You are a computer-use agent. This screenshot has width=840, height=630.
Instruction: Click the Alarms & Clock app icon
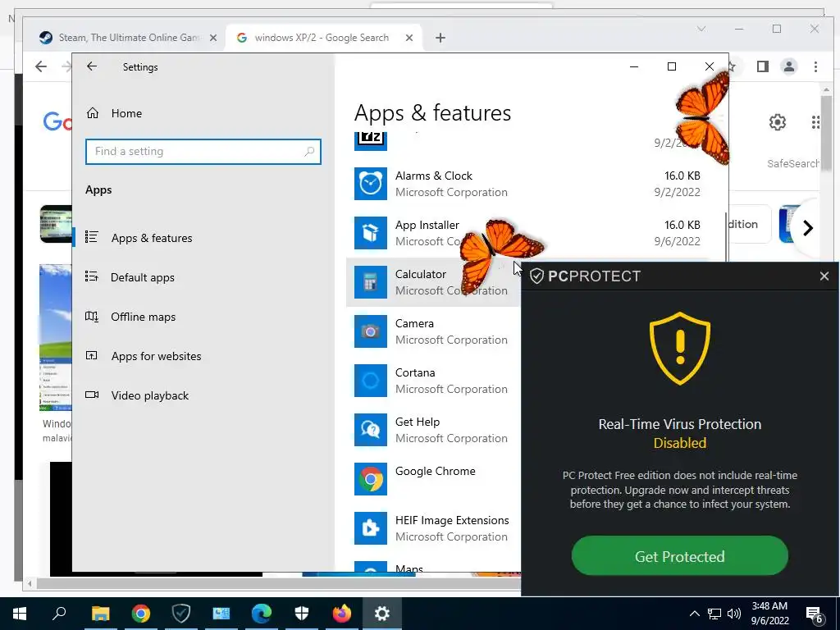coord(371,184)
